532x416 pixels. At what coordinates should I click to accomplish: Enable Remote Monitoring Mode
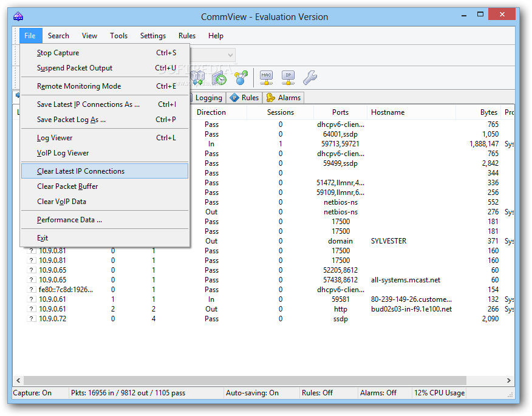click(104, 86)
